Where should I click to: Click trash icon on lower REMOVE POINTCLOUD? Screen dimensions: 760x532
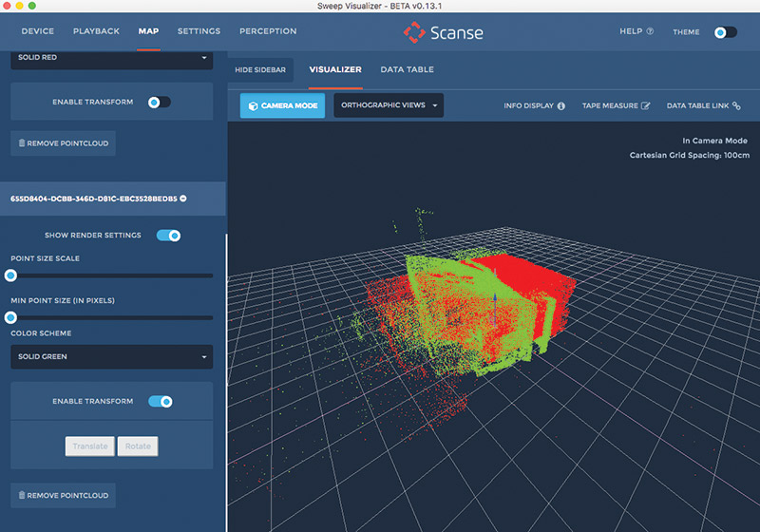point(22,495)
